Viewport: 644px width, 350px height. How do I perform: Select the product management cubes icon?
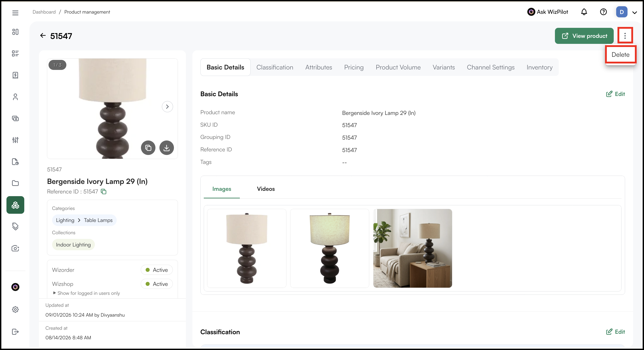click(15, 205)
